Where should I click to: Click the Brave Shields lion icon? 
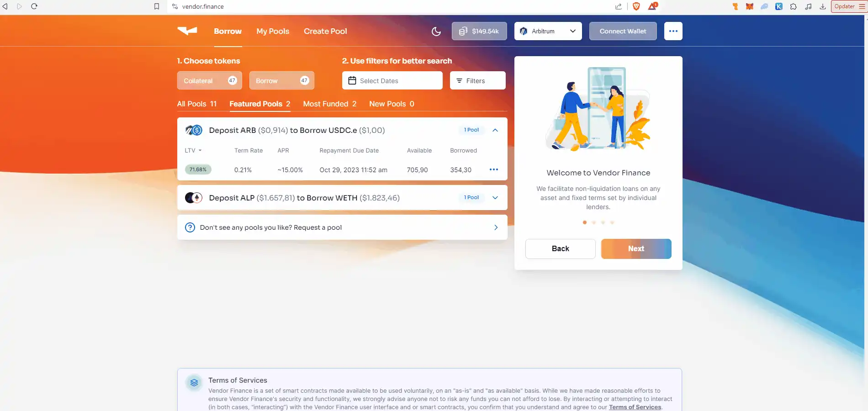(x=636, y=6)
